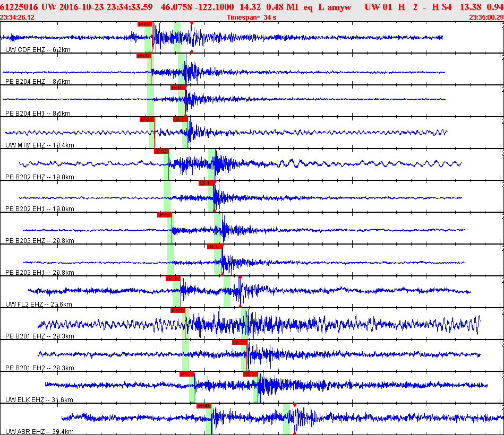
Task: Select the iS 1 pick flag on PB B203 EH1
Action: (x=215, y=247)
